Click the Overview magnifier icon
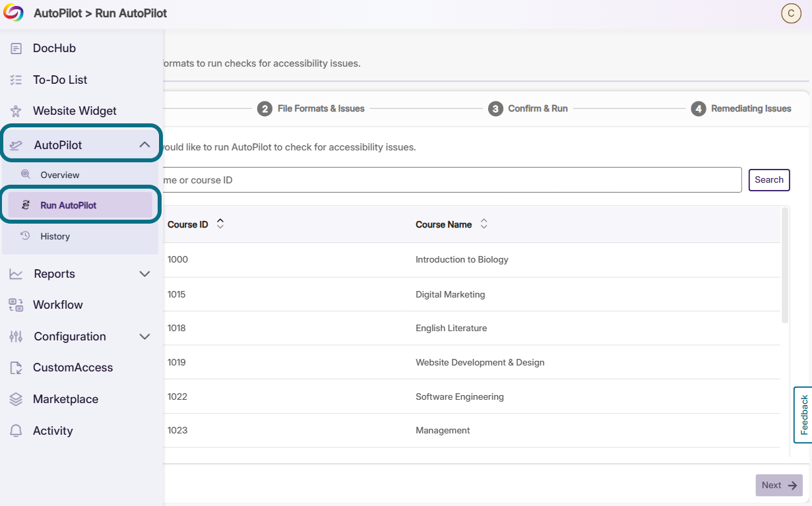Image resolution: width=812 pixels, height=506 pixels. pos(26,175)
